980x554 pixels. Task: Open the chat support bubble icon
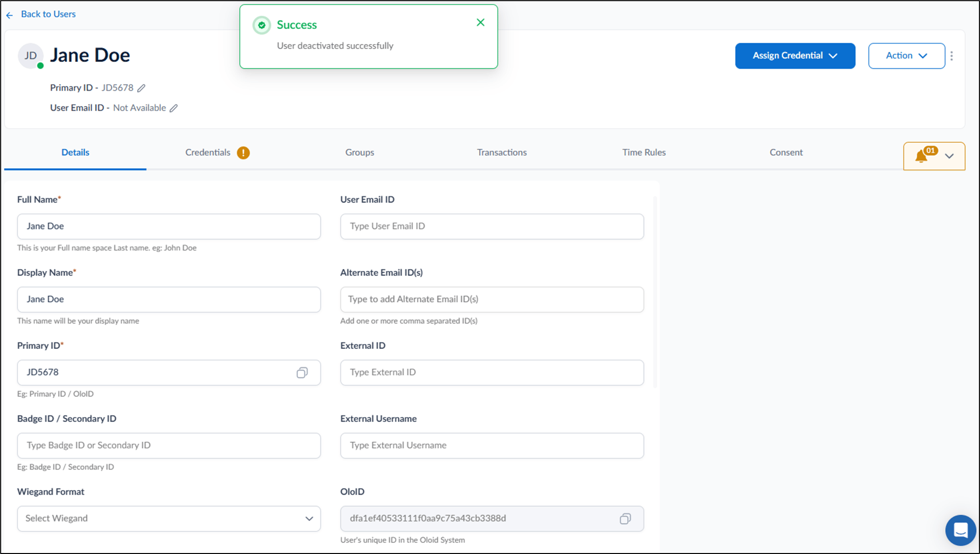coord(960,530)
